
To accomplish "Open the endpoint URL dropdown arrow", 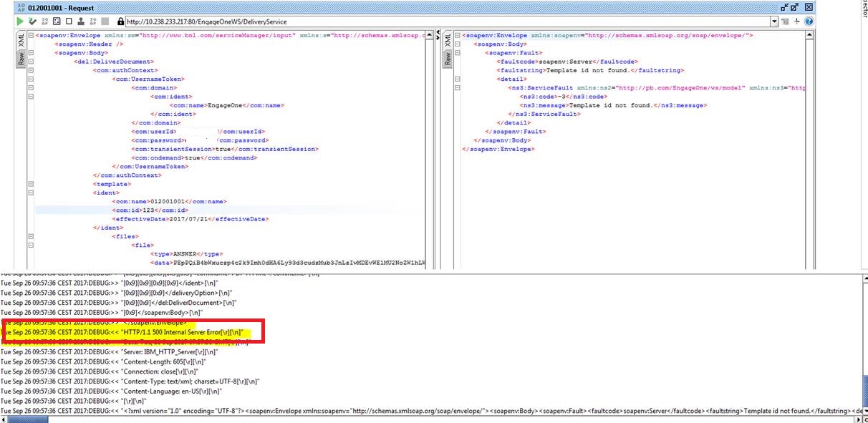I will 774,21.
